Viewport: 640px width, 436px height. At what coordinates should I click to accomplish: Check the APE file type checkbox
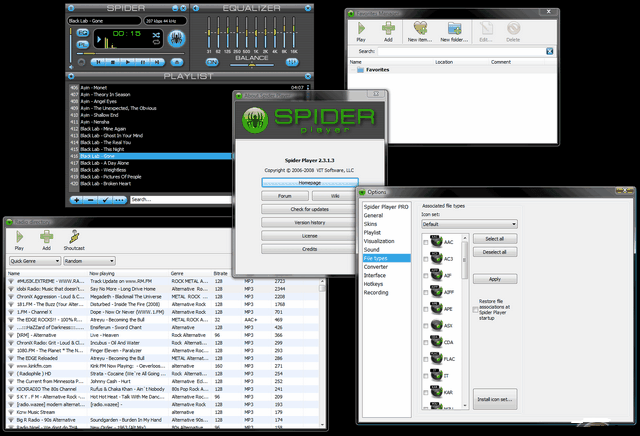click(426, 309)
